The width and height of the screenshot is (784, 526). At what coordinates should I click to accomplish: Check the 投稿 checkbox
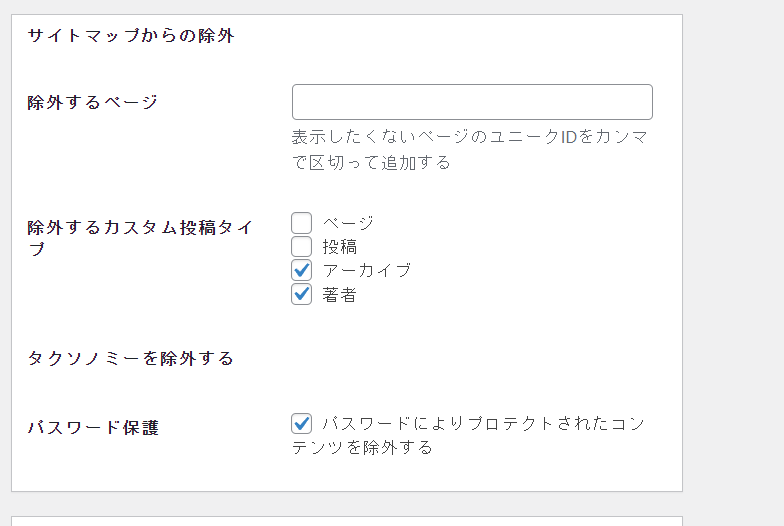click(302, 246)
